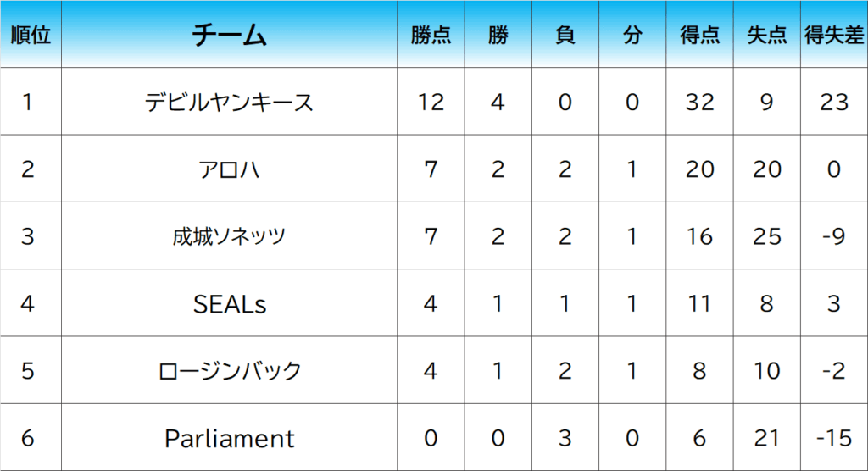868x471 pixels.
Task: Select goal difference value 23
Action: tap(834, 103)
